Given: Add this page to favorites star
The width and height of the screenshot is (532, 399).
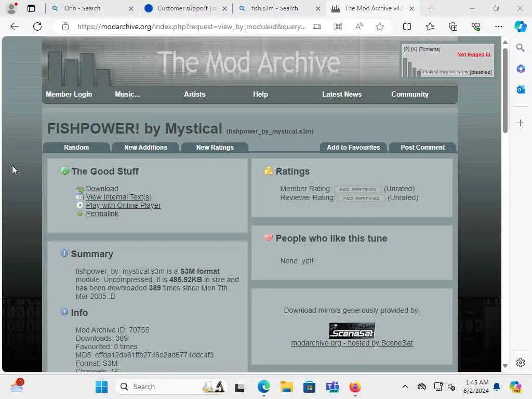Looking at the screenshot, I should coord(380,26).
